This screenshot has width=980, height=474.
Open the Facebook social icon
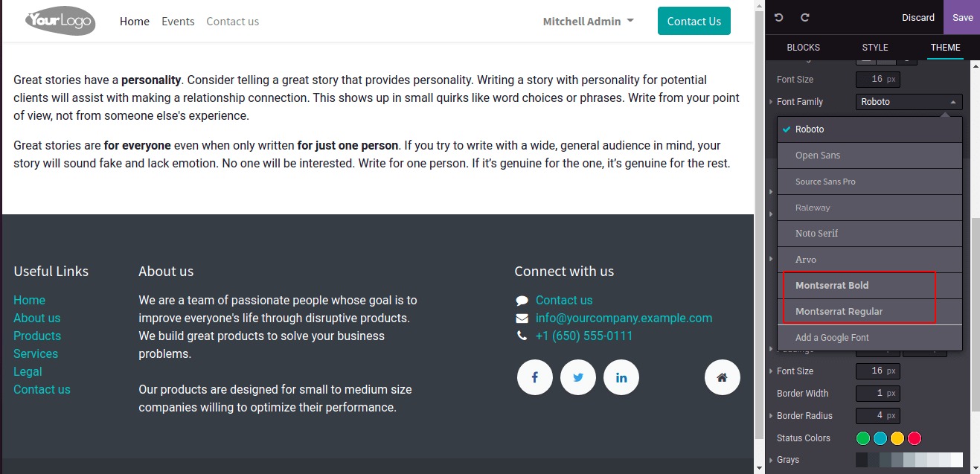534,377
